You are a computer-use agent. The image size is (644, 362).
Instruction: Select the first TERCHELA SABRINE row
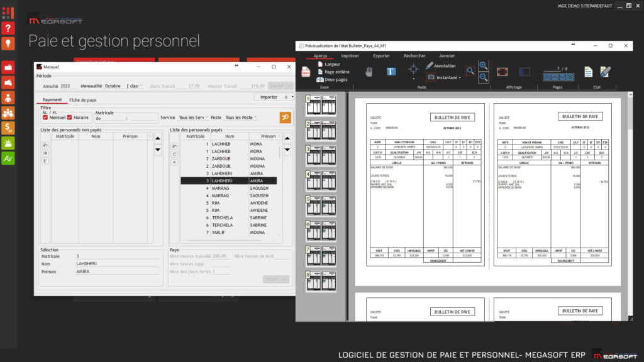(x=229, y=218)
